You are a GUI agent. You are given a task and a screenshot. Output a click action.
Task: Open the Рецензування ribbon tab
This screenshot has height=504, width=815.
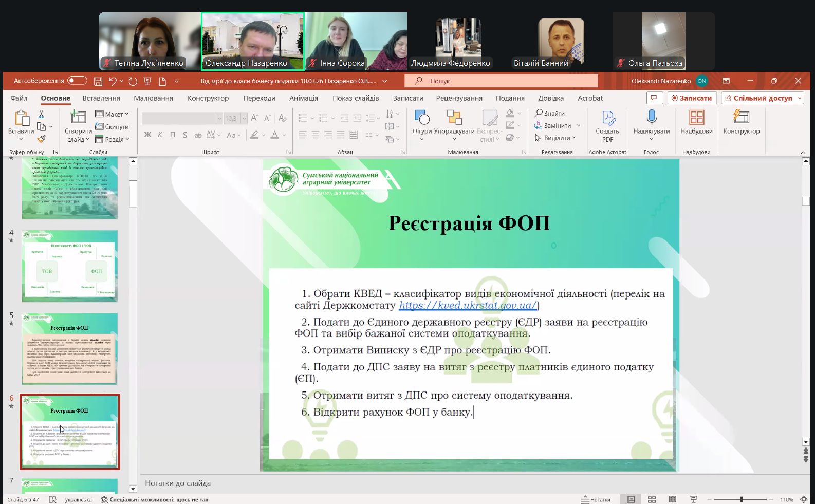tap(459, 98)
